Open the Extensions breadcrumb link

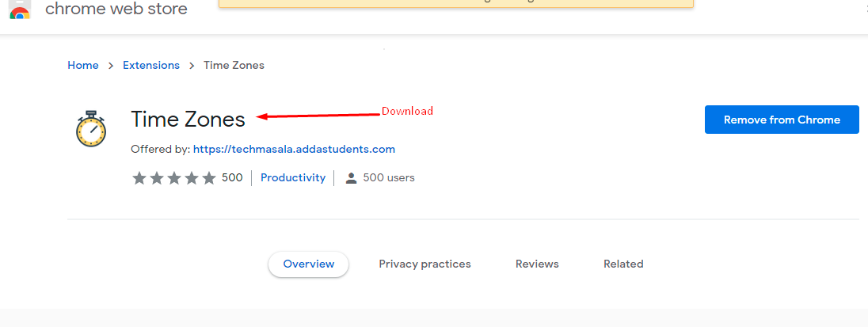click(151, 65)
